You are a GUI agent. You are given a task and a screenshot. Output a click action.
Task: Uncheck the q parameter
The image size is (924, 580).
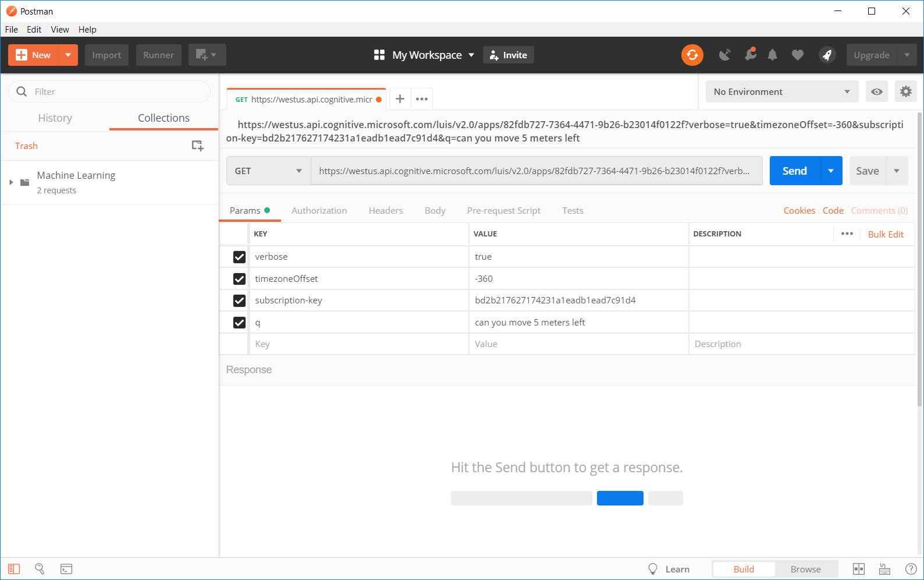click(x=239, y=323)
